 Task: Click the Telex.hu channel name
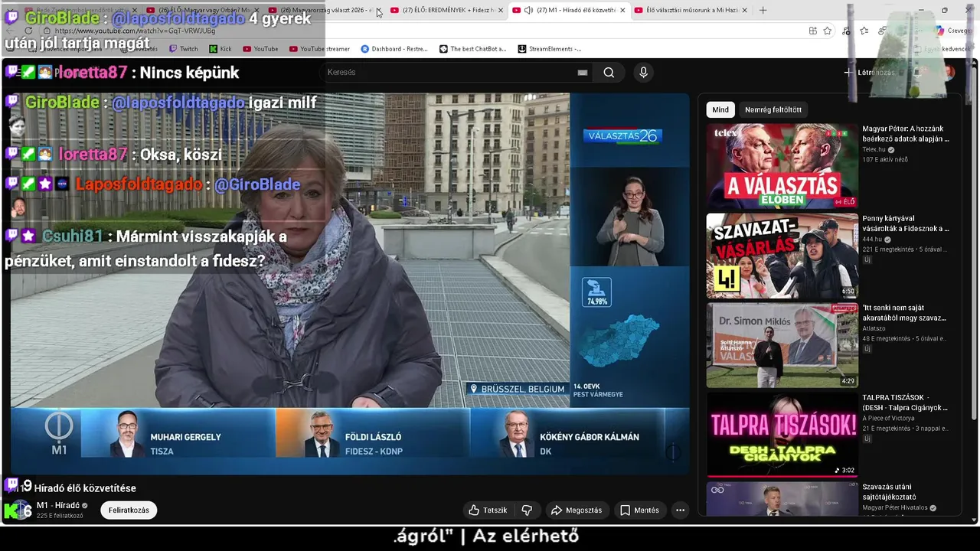click(x=873, y=150)
